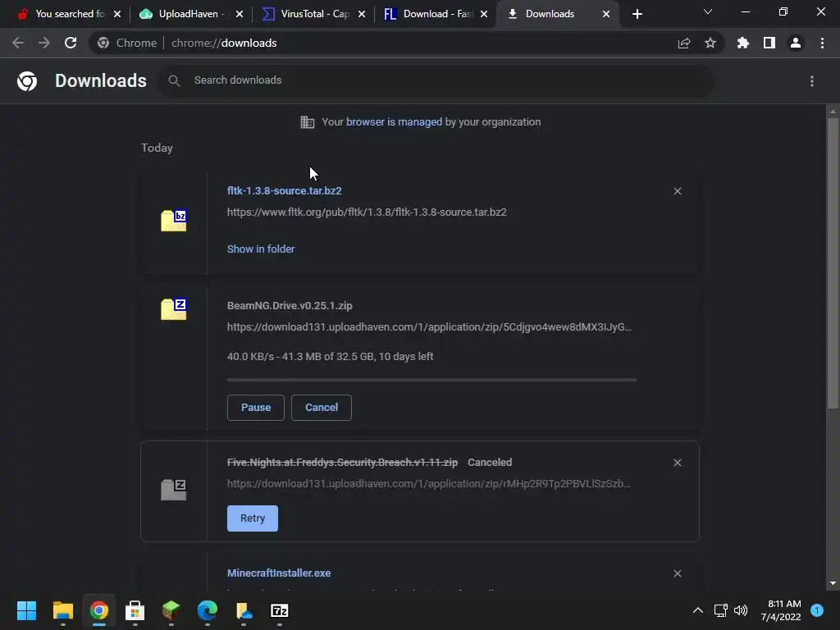Open the yellow file app left of 7-Zip
The width and height of the screenshot is (840, 630).
(244, 610)
